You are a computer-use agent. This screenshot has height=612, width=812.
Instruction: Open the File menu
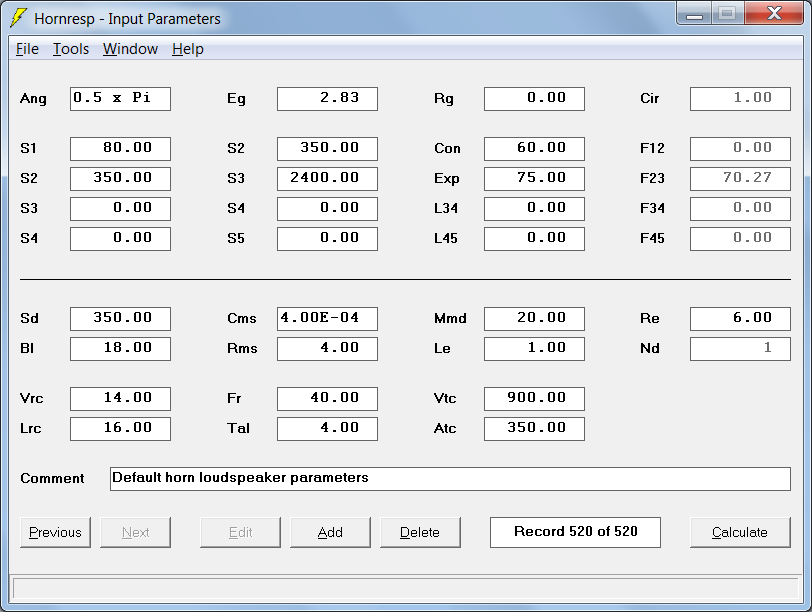tap(27, 49)
